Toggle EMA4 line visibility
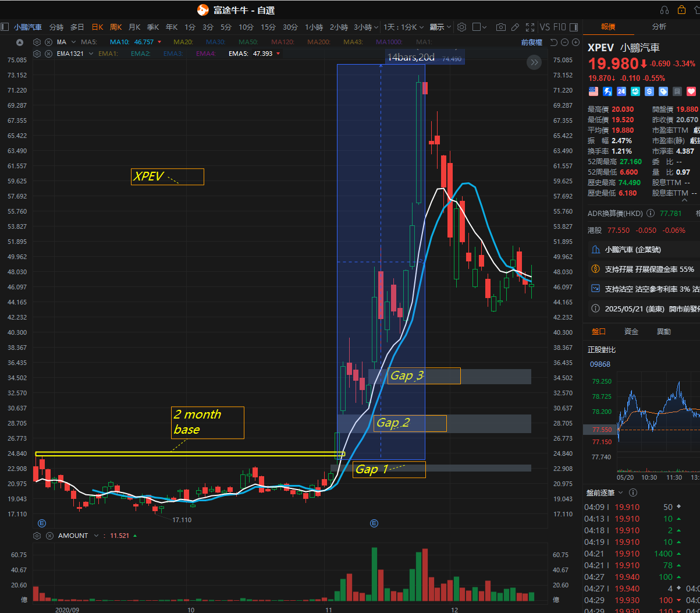 [206, 54]
